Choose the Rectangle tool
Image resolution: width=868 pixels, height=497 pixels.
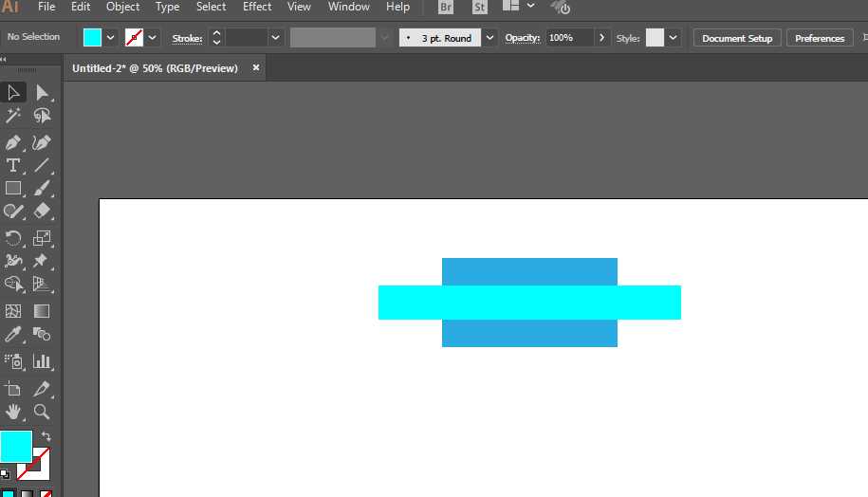point(13,189)
